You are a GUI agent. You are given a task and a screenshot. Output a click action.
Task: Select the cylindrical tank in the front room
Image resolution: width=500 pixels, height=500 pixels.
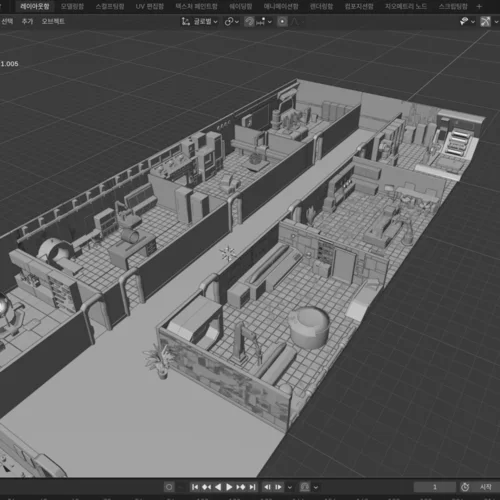click(309, 328)
